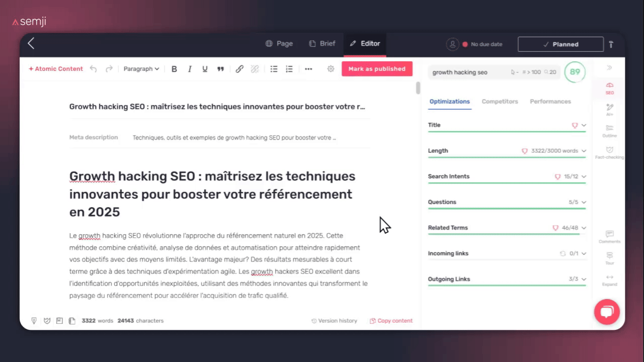Open the assignee avatar icon

tap(452, 44)
